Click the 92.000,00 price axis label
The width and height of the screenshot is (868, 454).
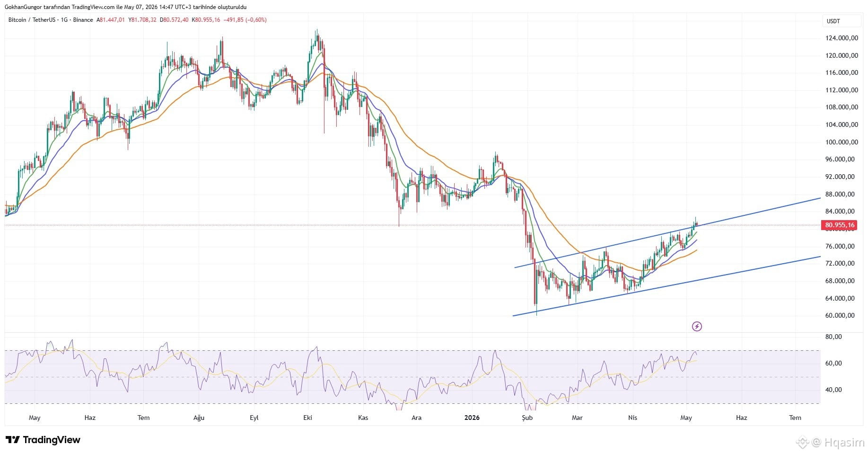pyautogui.click(x=840, y=177)
